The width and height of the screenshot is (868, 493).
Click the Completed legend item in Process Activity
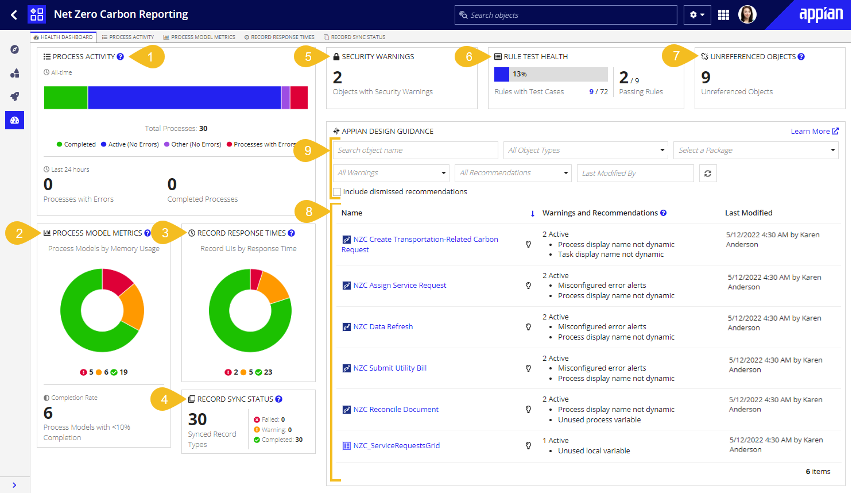point(76,144)
